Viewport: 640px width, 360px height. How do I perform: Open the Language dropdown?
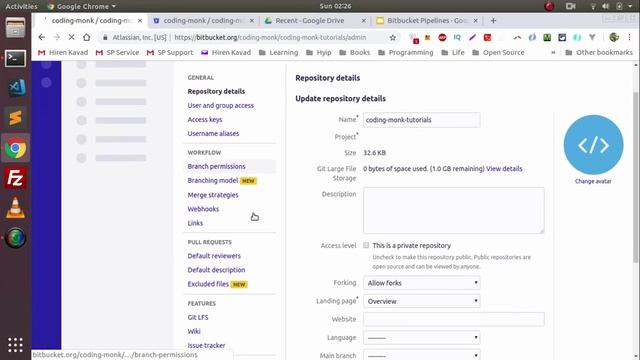coord(422,338)
